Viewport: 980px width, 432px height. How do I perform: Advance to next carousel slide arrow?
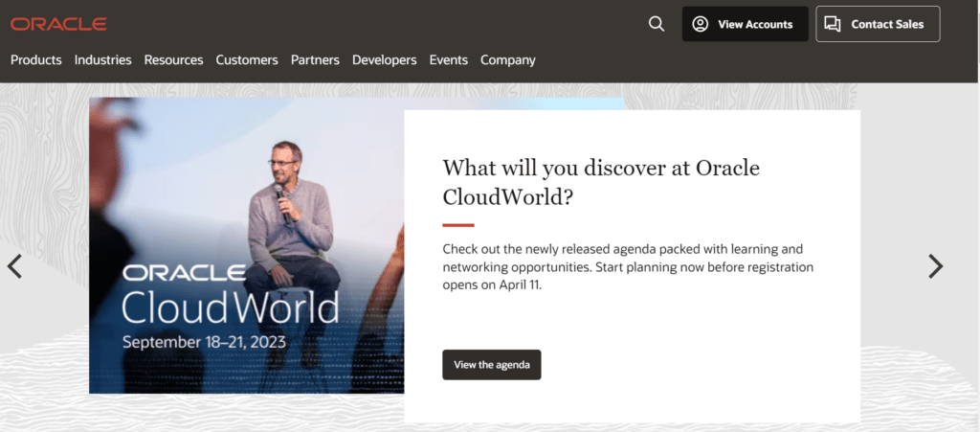coord(935,266)
